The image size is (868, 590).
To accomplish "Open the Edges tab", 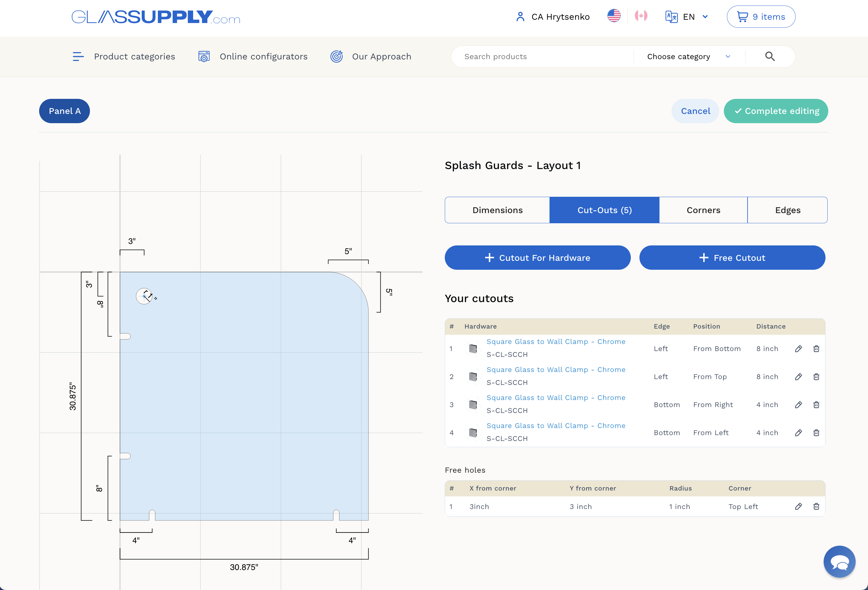I will tap(787, 210).
